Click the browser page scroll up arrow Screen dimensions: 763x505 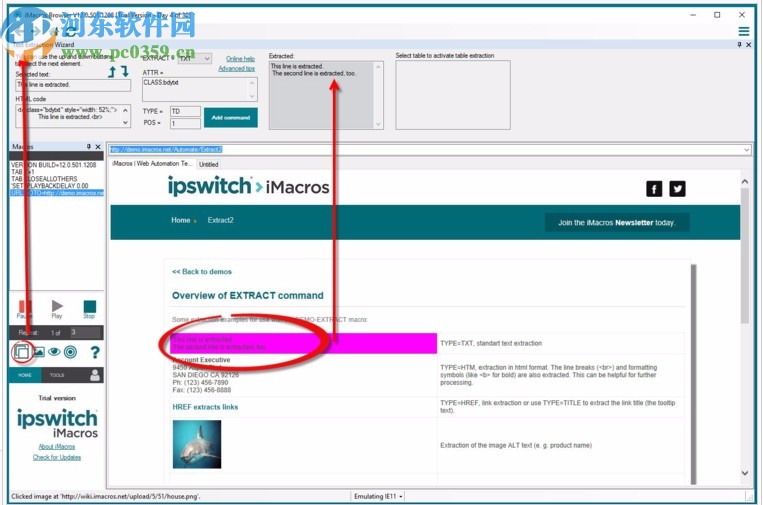pyautogui.click(x=745, y=181)
